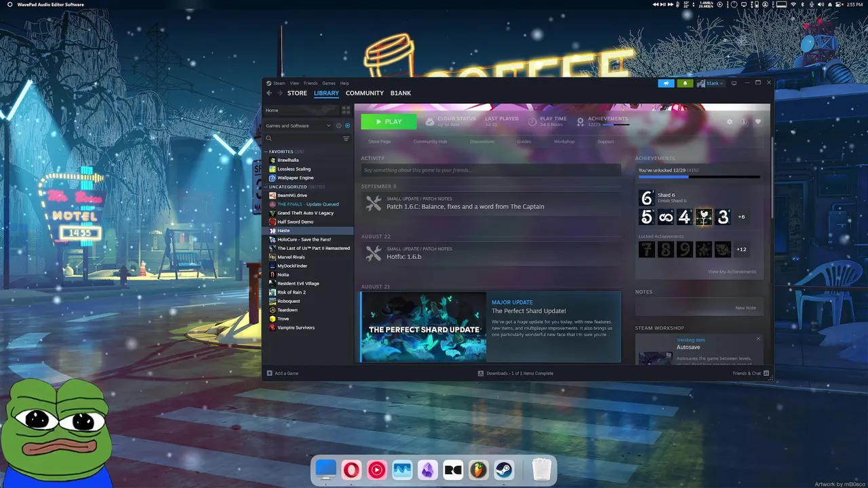Click the cloud status icon
Image resolution: width=868 pixels, height=488 pixels.
pyautogui.click(x=430, y=122)
